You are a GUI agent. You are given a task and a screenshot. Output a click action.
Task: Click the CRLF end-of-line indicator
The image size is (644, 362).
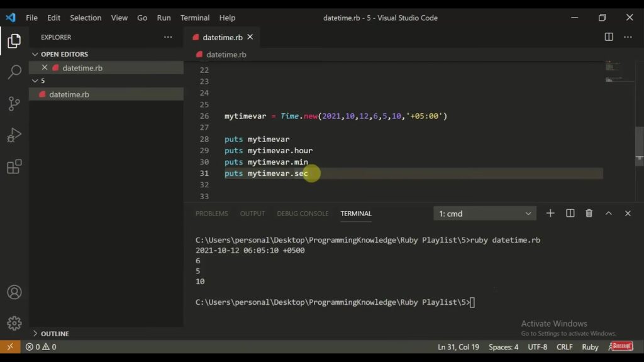point(564,347)
